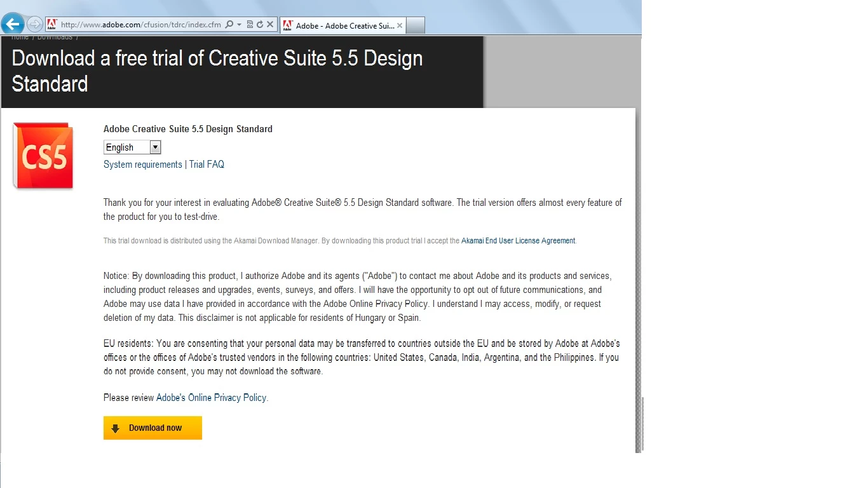Click the CS5 product box image

coord(43,156)
